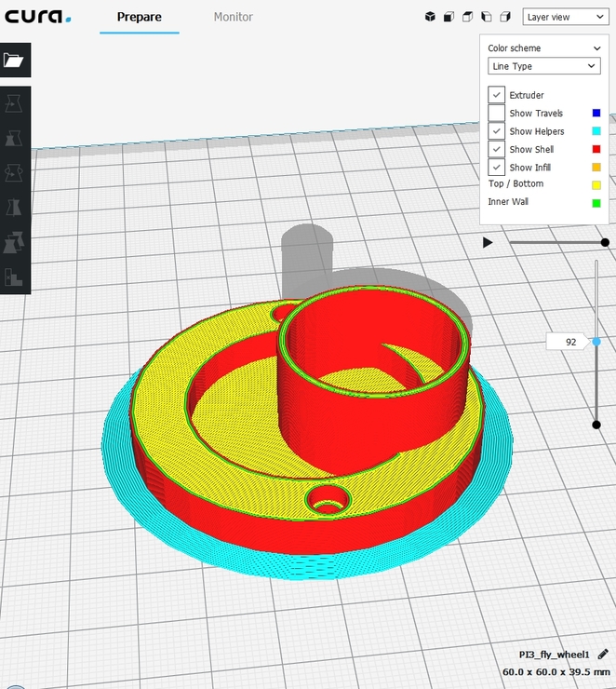Click the Open File folder icon
The height and width of the screenshot is (689, 616).
(14, 61)
